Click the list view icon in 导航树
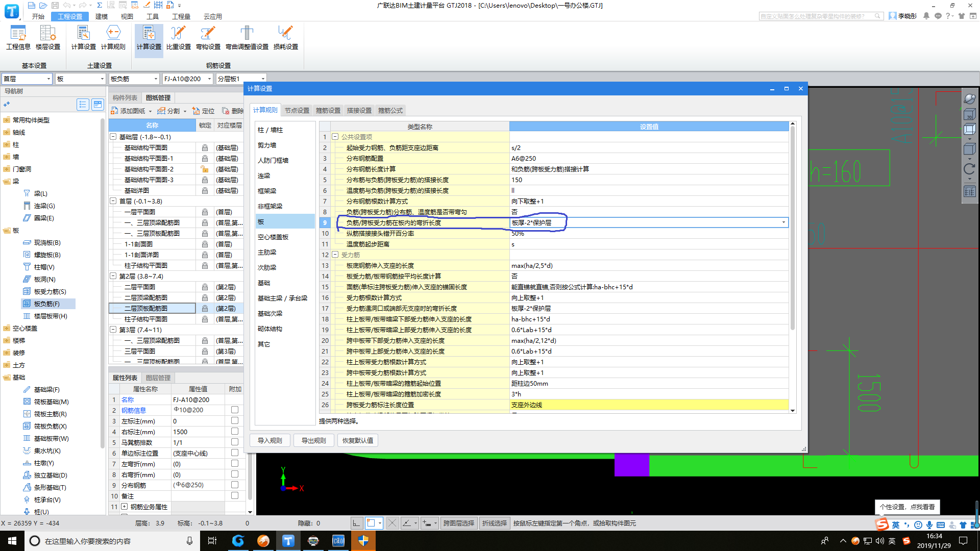This screenshot has width=980, height=551. (x=83, y=105)
